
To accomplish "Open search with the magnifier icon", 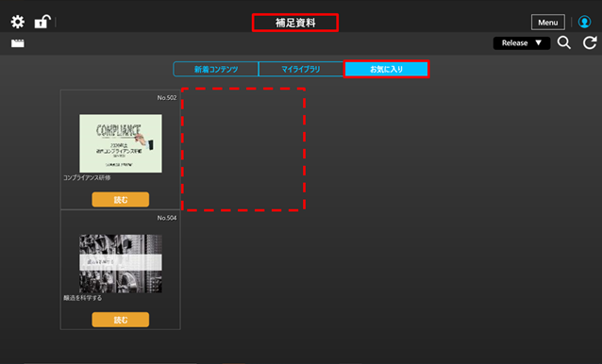I will 564,42.
